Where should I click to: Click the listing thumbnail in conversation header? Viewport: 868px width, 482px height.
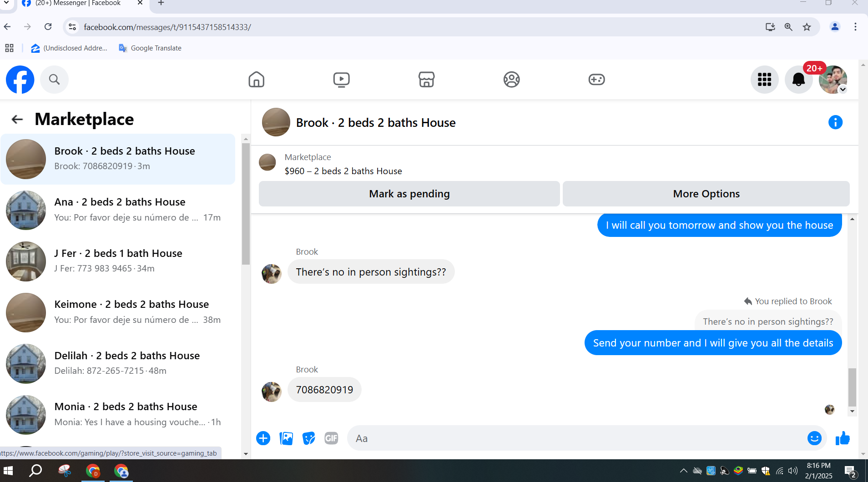click(276, 122)
